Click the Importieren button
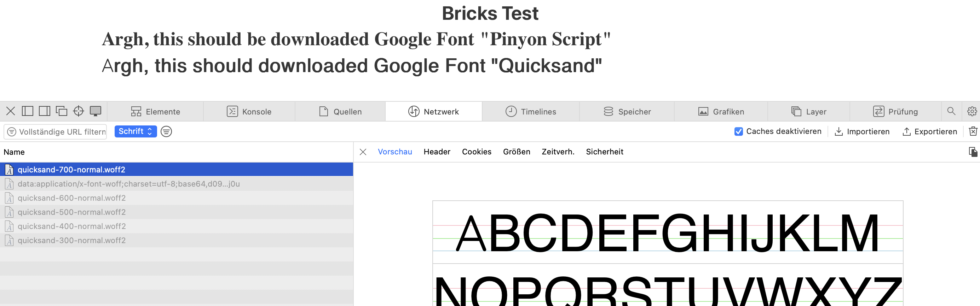The image size is (980, 306). point(862,131)
